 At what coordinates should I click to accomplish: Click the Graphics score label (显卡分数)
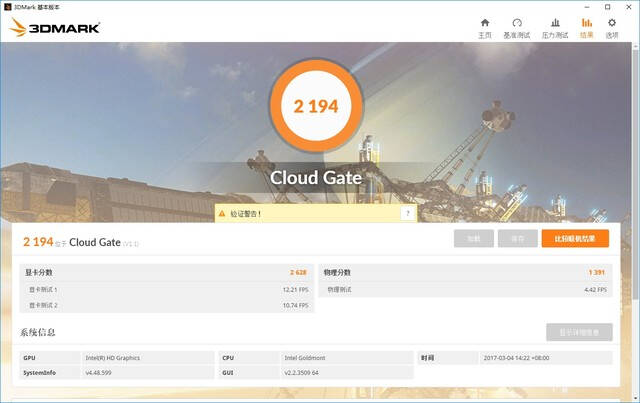point(39,272)
